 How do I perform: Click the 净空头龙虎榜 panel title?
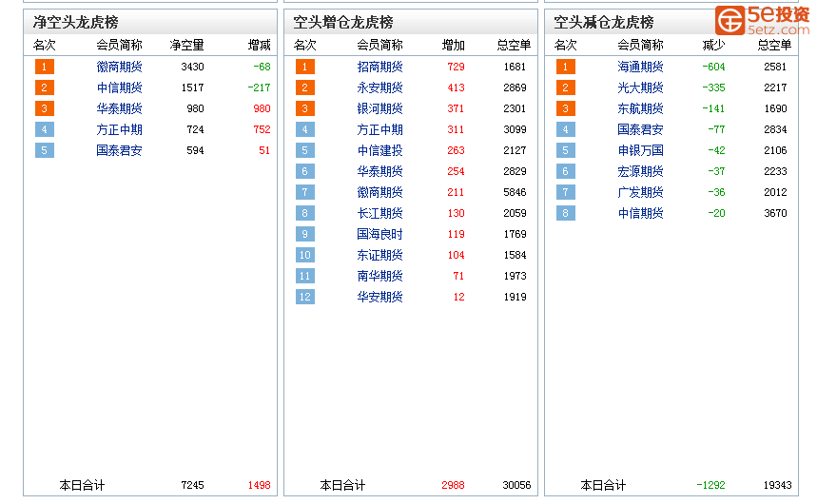click(75, 22)
